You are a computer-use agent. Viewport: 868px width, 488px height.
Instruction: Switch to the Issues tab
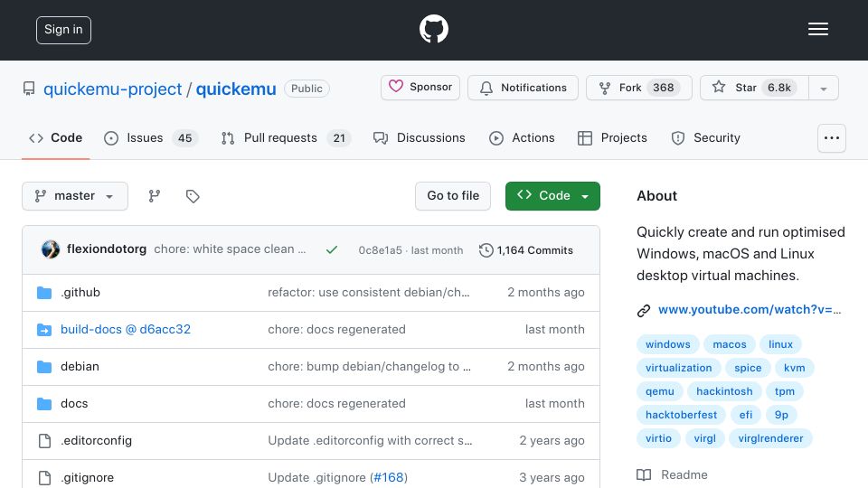(x=151, y=137)
